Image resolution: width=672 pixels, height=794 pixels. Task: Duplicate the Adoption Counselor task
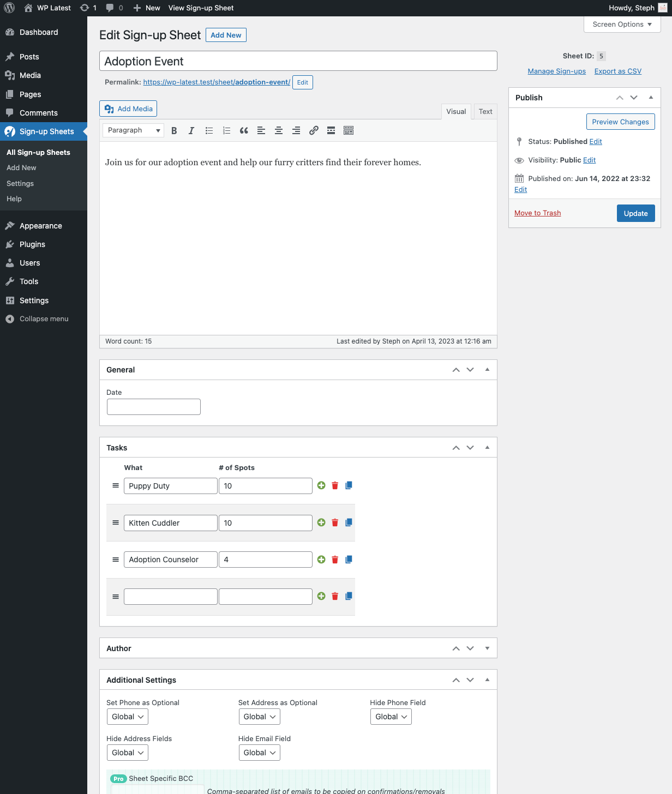[x=349, y=560]
